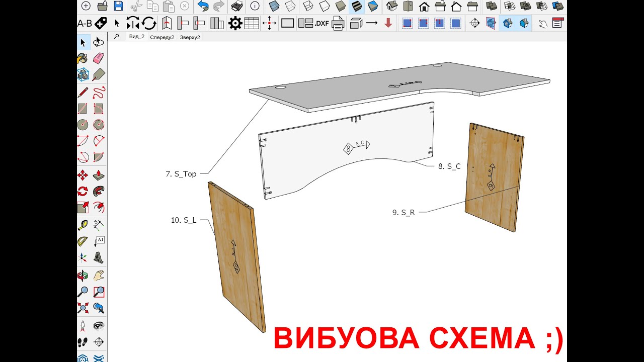Click the mirror flip plugin icon
Image resolution: width=644 pixels, height=362 pixels.
(133, 23)
